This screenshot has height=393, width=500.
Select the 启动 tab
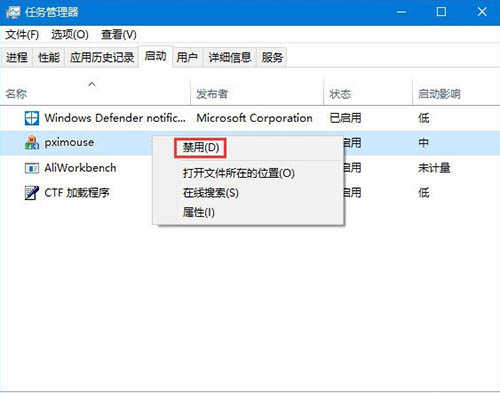(x=155, y=56)
